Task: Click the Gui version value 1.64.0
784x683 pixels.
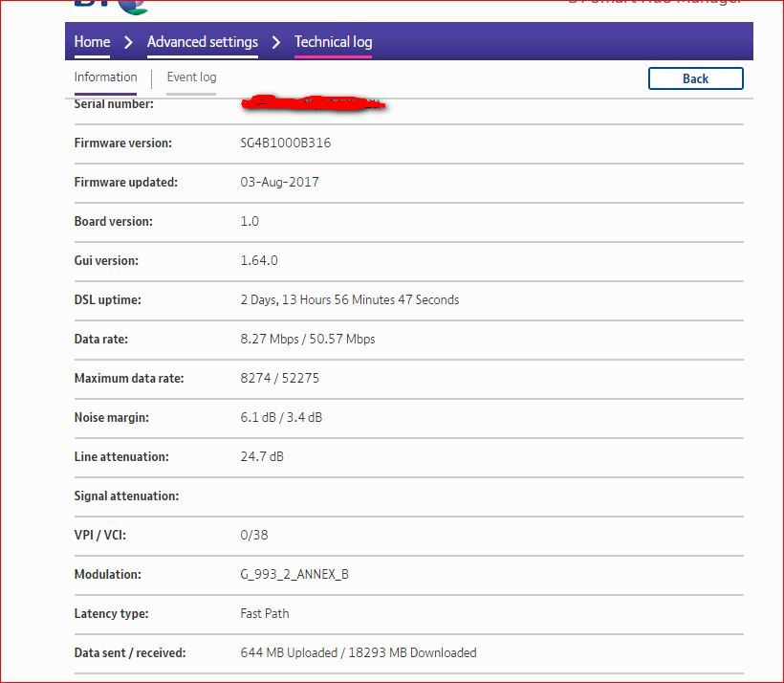Action: pyautogui.click(x=259, y=260)
